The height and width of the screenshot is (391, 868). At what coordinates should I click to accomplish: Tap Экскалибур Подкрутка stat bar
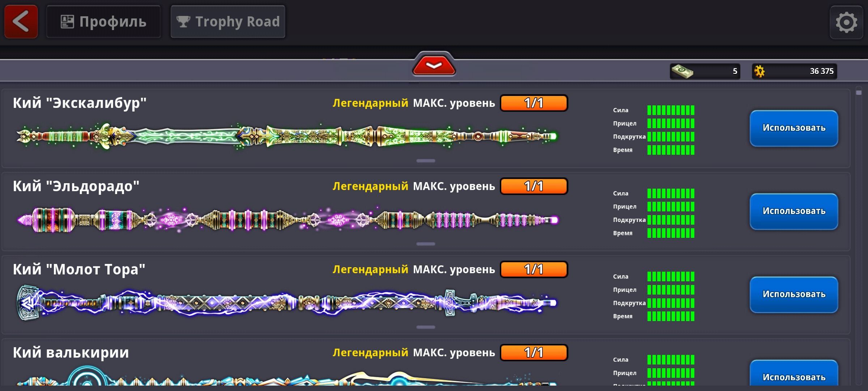coord(671,137)
